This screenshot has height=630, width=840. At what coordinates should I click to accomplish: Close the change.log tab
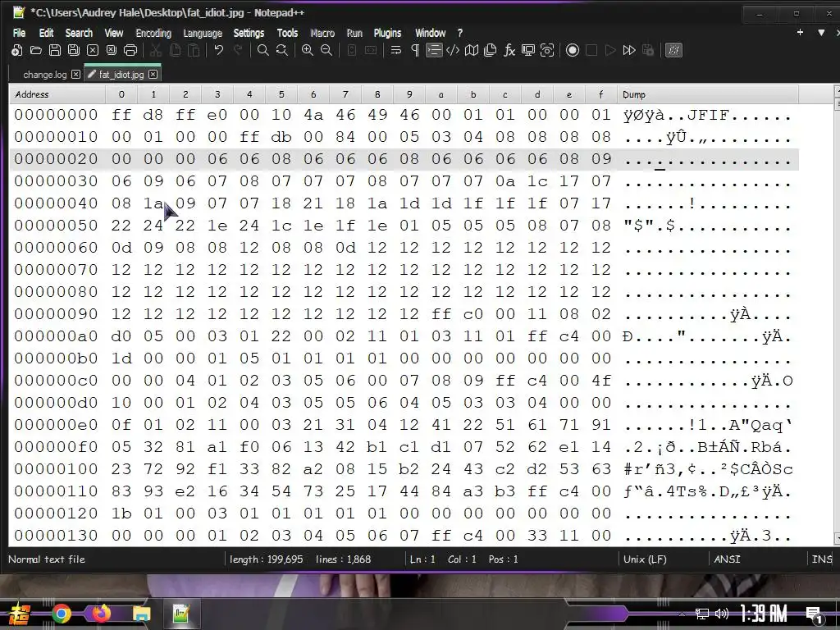click(x=76, y=75)
